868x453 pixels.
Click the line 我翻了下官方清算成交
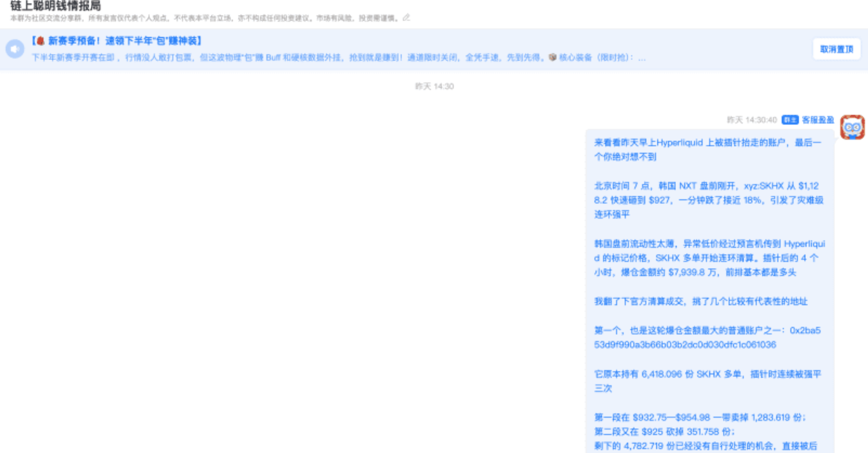[x=701, y=301]
